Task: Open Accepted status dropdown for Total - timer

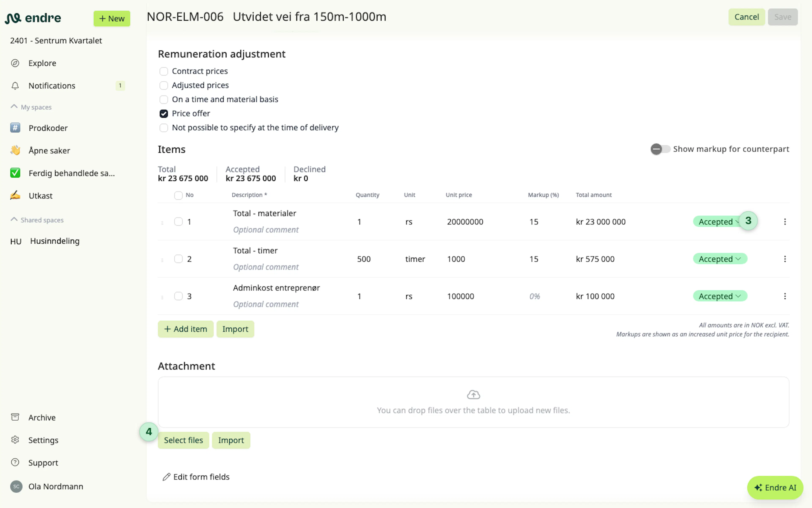Action: point(720,259)
